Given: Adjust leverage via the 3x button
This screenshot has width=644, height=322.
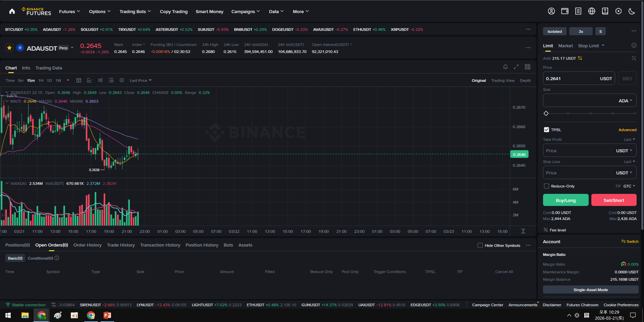Looking at the screenshot, I should pos(581,31).
